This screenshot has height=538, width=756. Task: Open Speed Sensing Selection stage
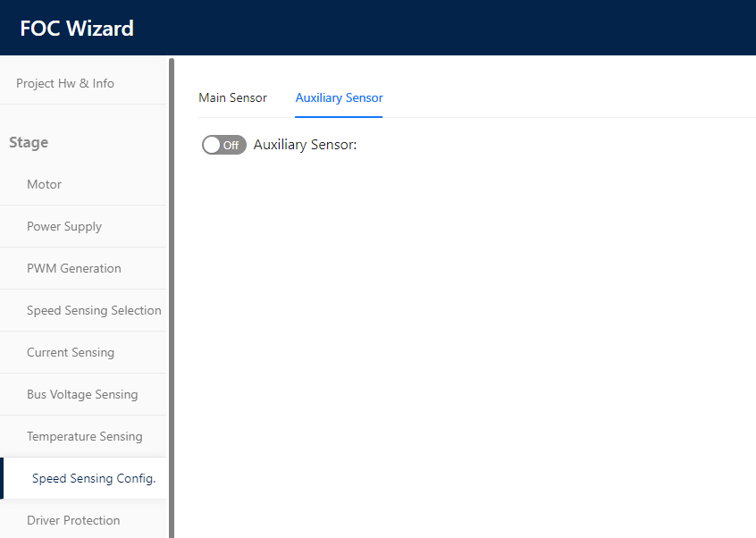94,310
